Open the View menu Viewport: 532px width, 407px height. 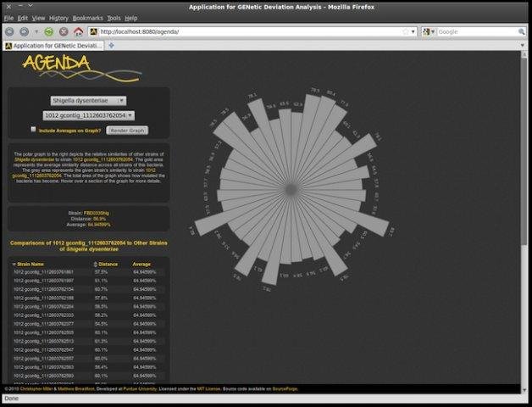coord(38,19)
